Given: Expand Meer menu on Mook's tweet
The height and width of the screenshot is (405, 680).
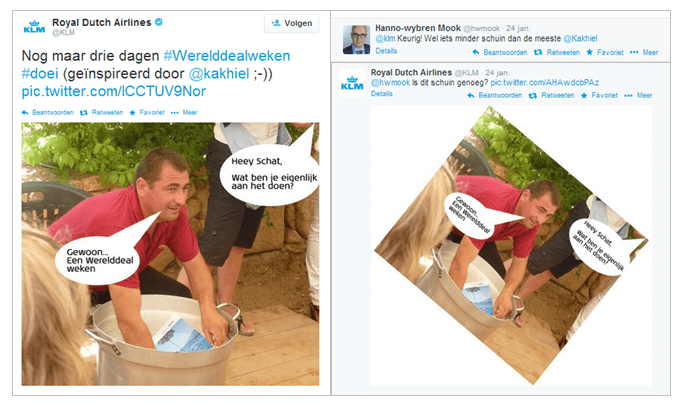Looking at the screenshot, I should pos(644,52).
